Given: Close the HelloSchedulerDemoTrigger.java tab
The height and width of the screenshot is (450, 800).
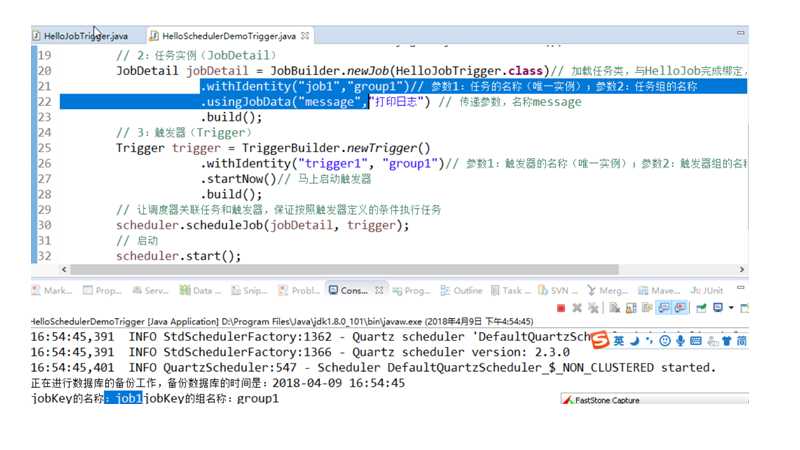Looking at the screenshot, I should 305,36.
